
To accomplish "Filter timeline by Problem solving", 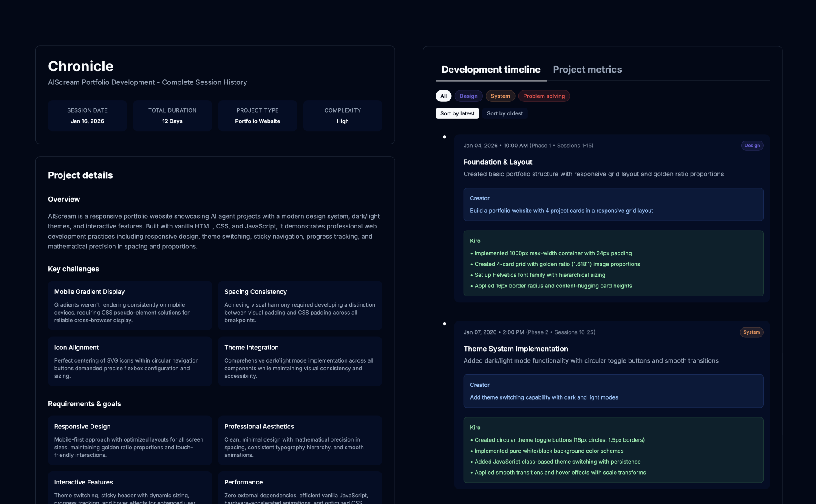I will point(544,96).
